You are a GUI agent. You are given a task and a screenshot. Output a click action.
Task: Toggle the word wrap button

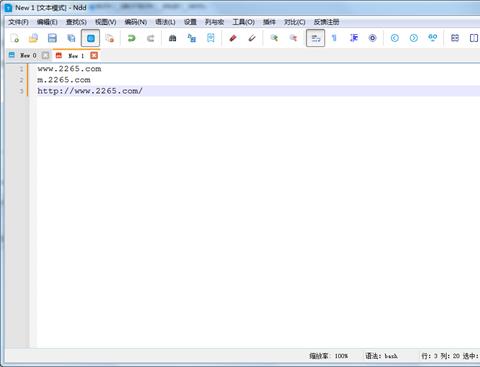click(x=315, y=38)
